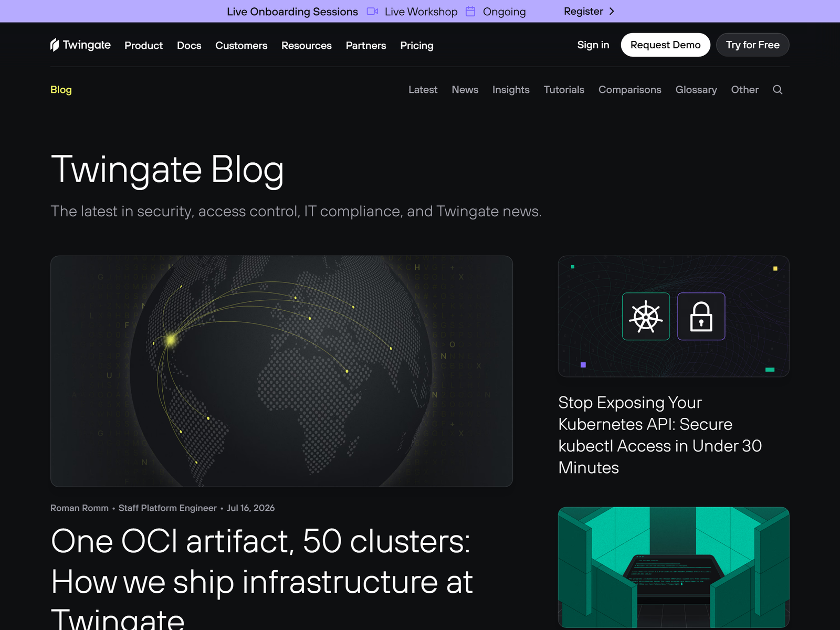This screenshot has width=840, height=630.
Task: Open the Kubernetes and lock article thumbnail
Action: pyautogui.click(x=674, y=316)
